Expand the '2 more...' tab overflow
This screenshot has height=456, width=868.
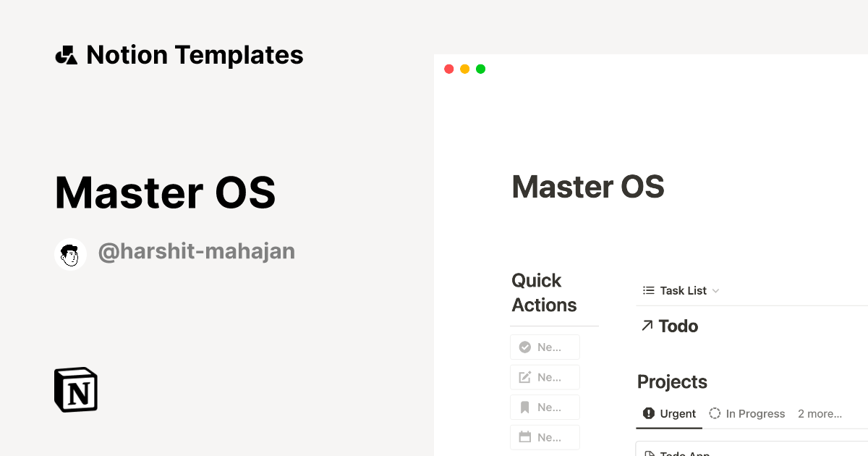(x=820, y=413)
